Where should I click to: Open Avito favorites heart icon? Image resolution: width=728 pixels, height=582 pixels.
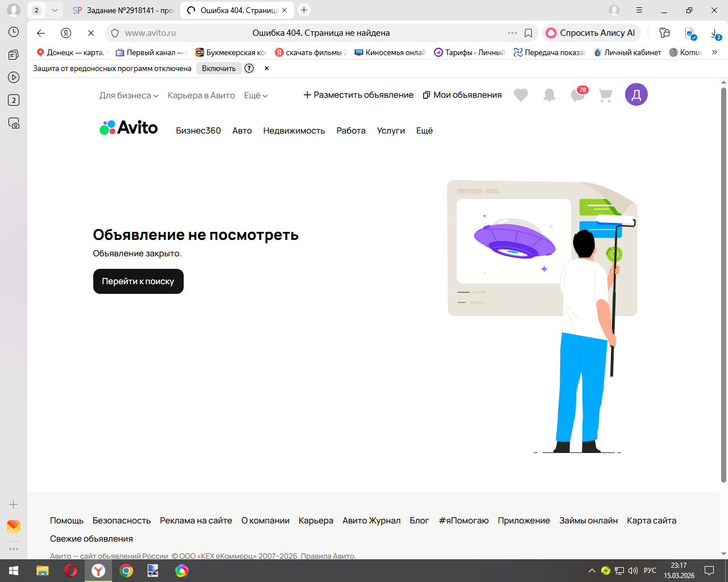(x=521, y=95)
